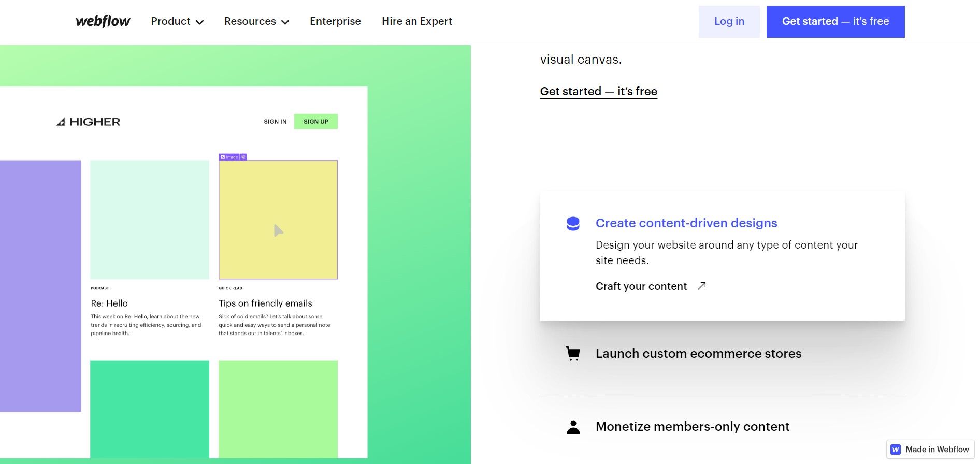Click the shopping cart icon
Viewport: 980px width, 464px height.
[x=573, y=354]
